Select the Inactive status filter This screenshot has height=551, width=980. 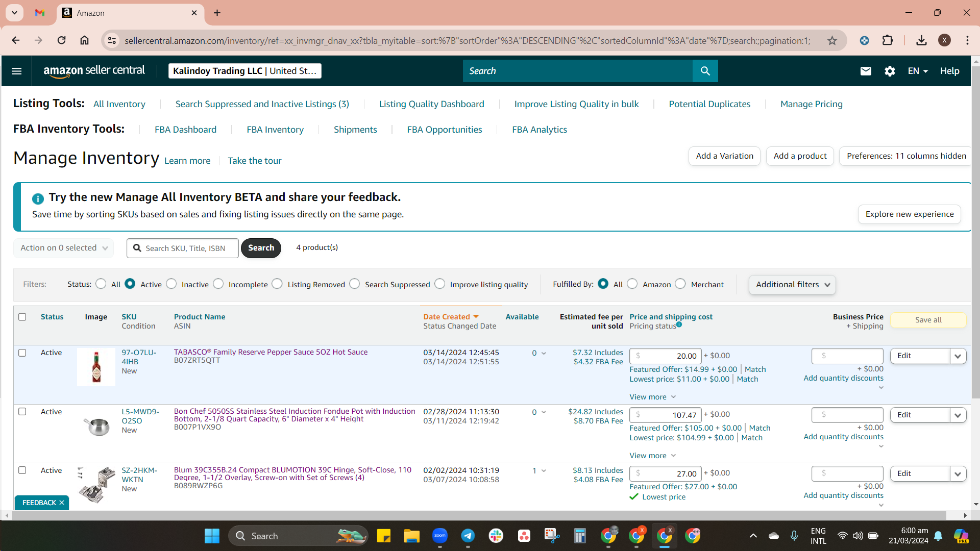[171, 284]
